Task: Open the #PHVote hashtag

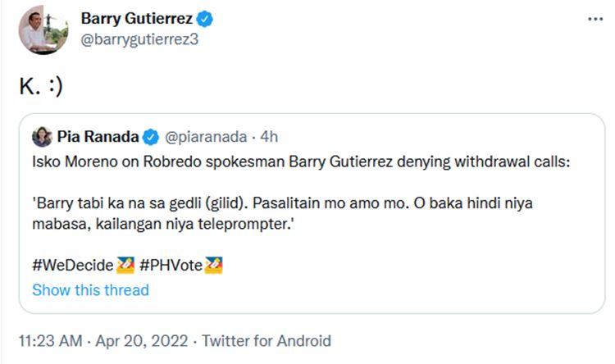Action: (171, 266)
